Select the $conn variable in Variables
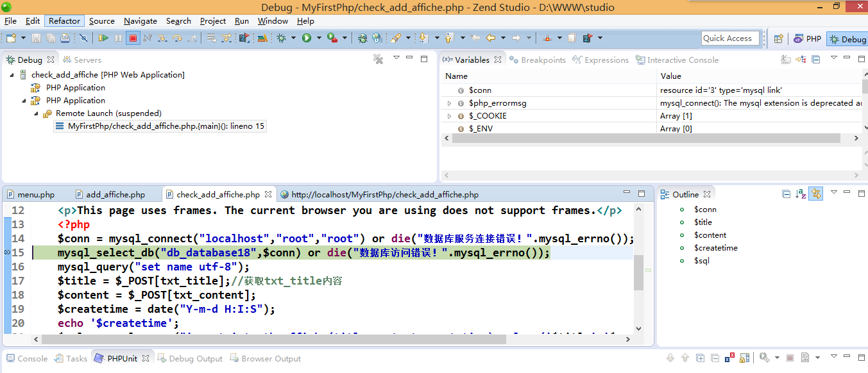 (x=480, y=90)
